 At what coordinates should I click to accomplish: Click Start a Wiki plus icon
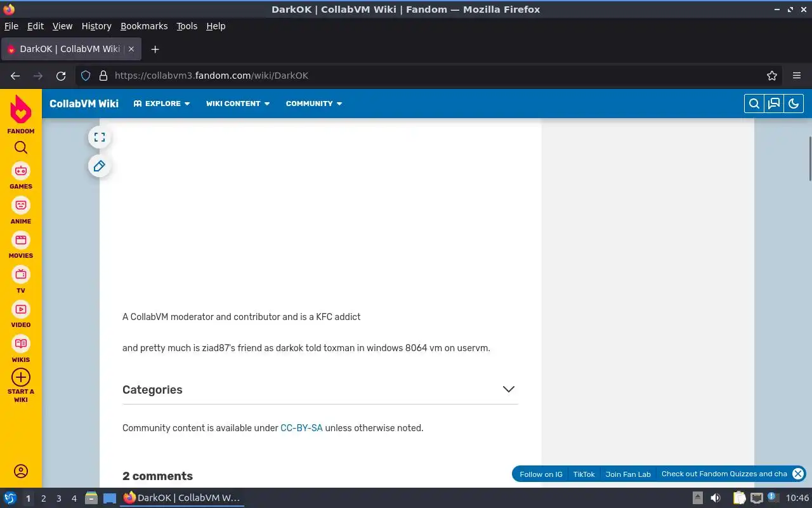pyautogui.click(x=21, y=377)
